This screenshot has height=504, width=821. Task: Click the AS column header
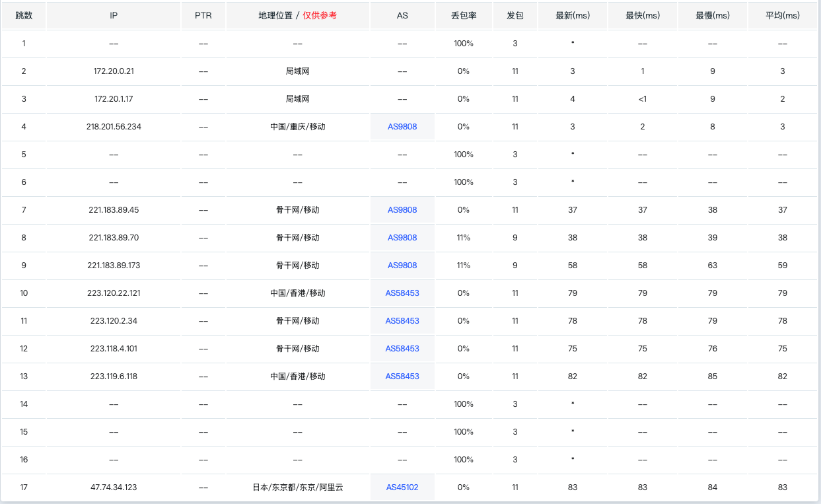coord(402,15)
